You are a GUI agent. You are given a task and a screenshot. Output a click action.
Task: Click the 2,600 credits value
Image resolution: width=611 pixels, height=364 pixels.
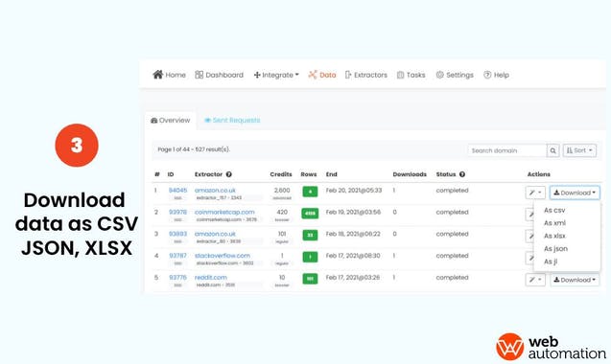click(x=282, y=191)
